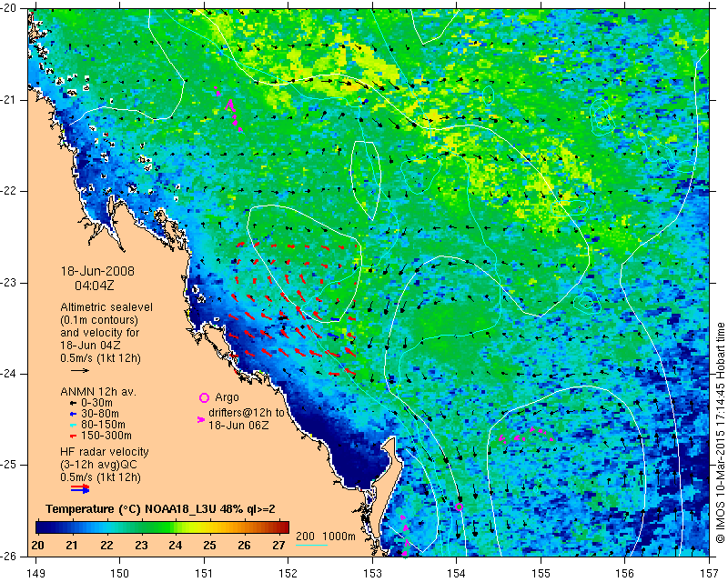This screenshot has width=728, height=582.
Task: Click the Argo float circle on the map near 154°E
Action: click(x=459, y=507)
